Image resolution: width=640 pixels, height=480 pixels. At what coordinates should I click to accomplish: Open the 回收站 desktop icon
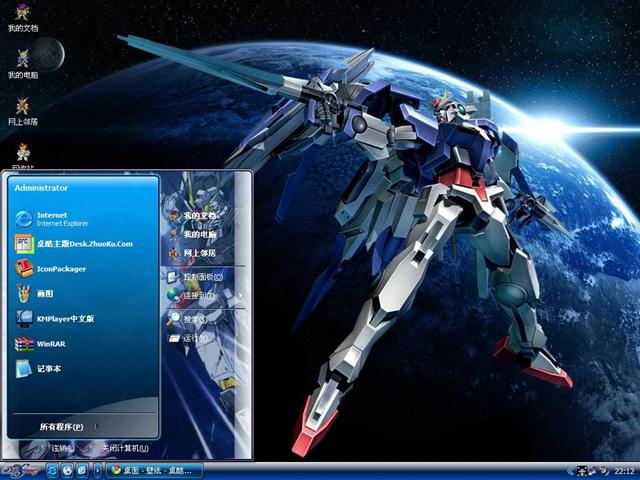pyautogui.click(x=23, y=156)
